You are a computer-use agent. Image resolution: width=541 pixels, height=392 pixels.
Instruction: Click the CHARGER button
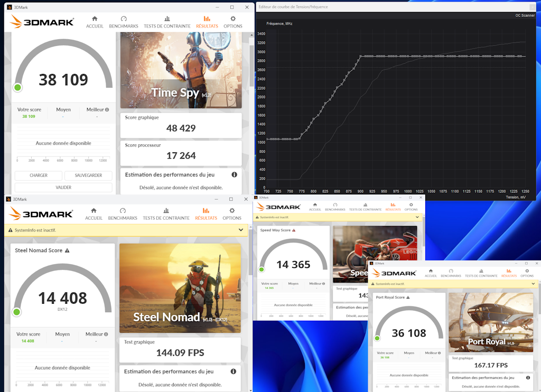click(x=39, y=175)
